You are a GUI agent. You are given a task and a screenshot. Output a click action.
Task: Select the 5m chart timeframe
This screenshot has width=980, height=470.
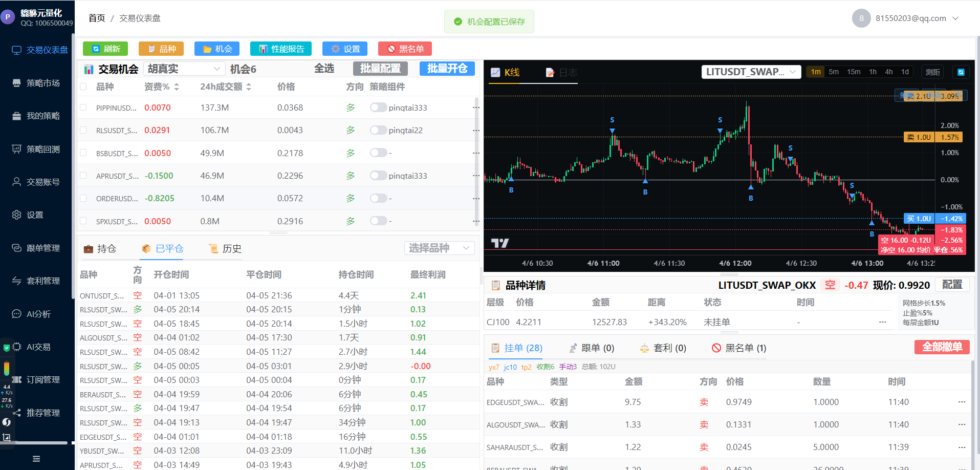(834, 72)
